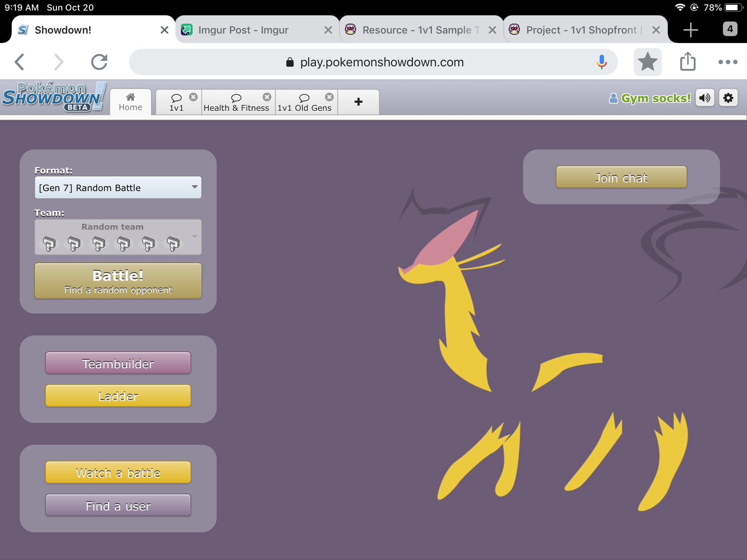Close the 1v1 Old Gens room tab
The width and height of the screenshot is (747, 560).
pos(329,97)
